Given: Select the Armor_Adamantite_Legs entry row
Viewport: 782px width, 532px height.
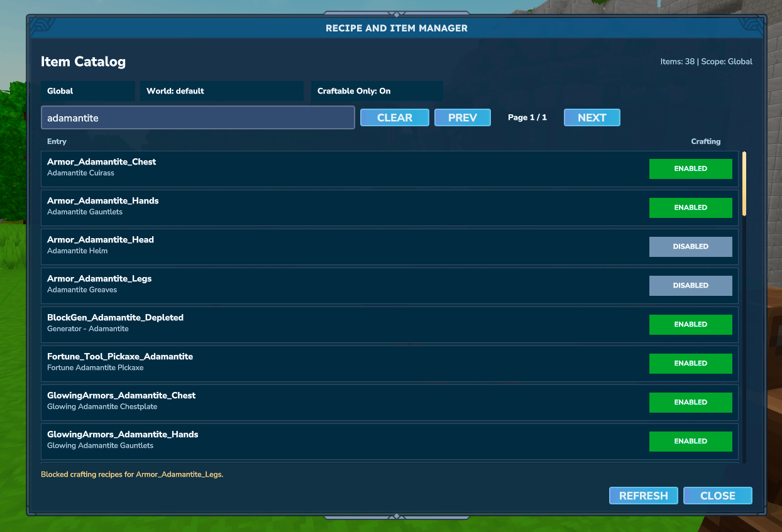Looking at the screenshot, I should point(390,286).
